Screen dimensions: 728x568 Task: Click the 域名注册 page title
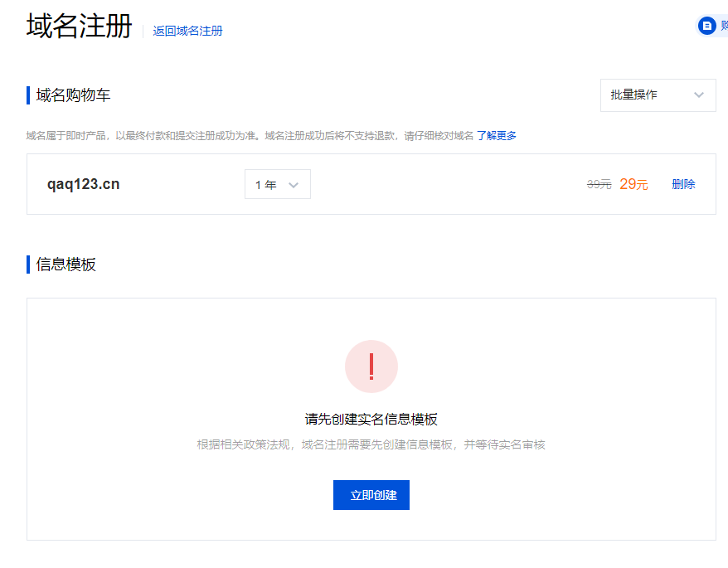coord(80,26)
